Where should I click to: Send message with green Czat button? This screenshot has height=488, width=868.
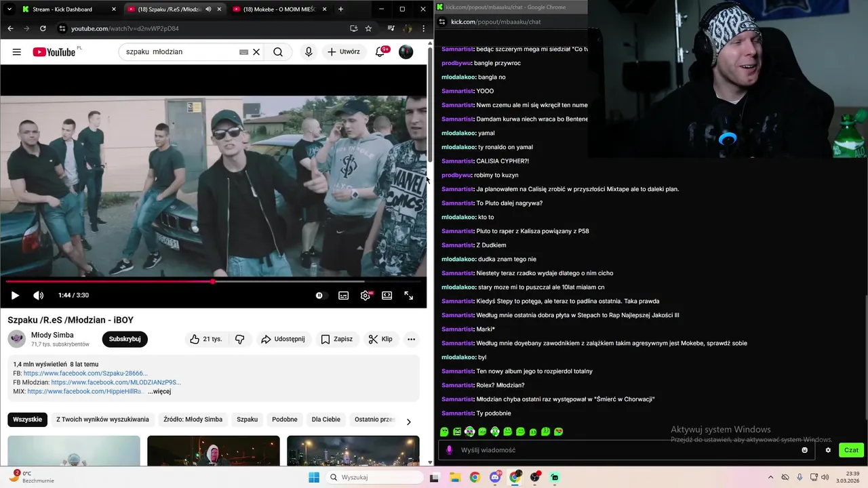point(851,450)
